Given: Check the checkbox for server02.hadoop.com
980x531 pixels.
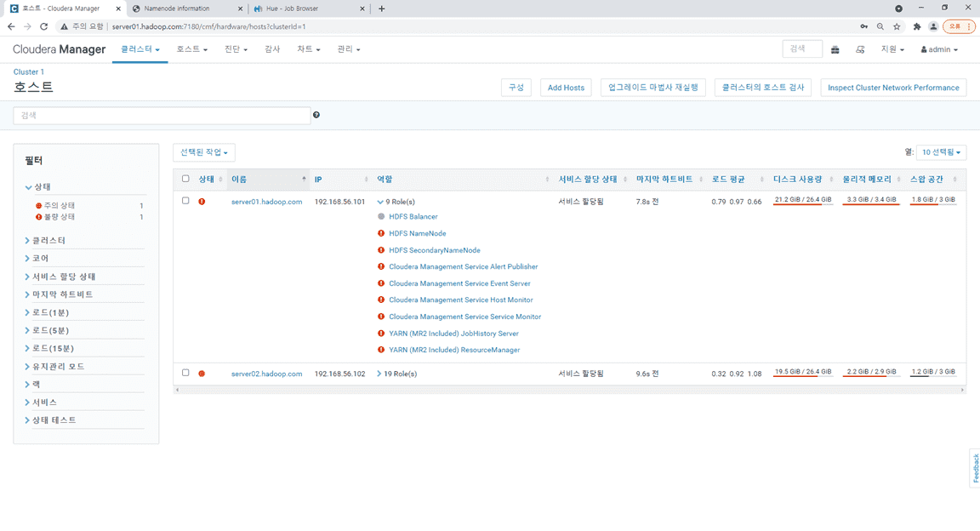Looking at the screenshot, I should click(x=185, y=373).
